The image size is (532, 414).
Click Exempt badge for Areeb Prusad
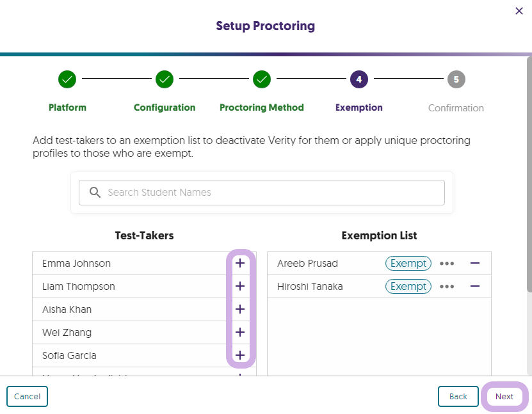pyautogui.click(x=408, y=263)
